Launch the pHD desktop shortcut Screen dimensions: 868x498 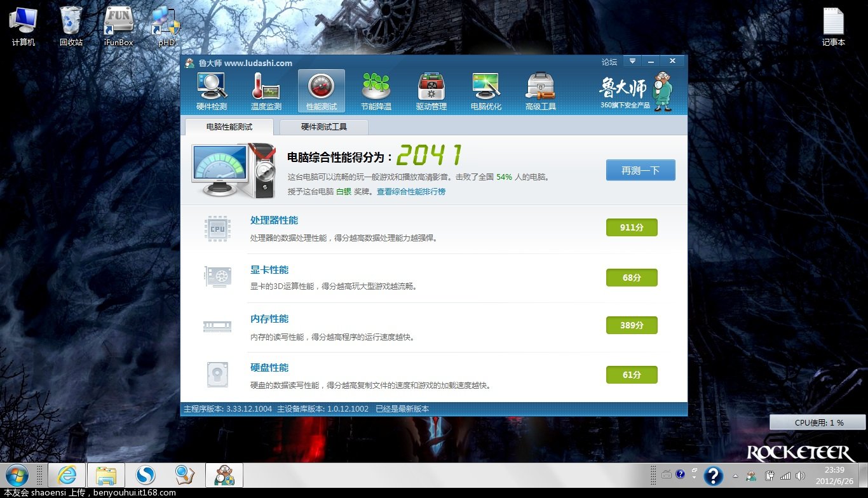click(166, 26)
